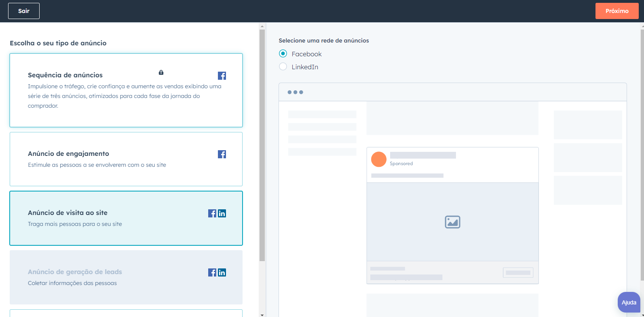The height and width of the screenshot is (317, 644).
Task: Click the call-to-action placeholder button in ad preview
Action: (x=518, y=272)
